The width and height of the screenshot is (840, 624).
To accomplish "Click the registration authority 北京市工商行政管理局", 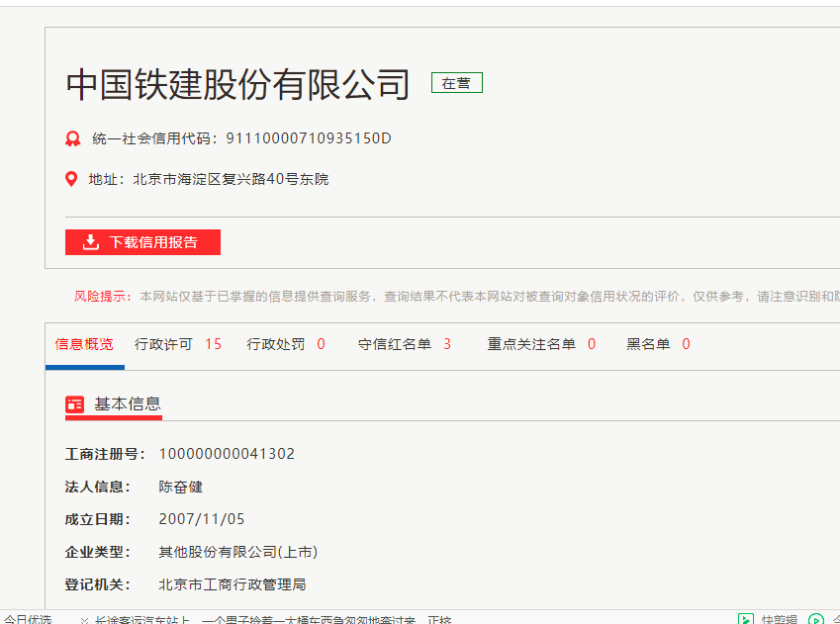I will coord(232,584).
